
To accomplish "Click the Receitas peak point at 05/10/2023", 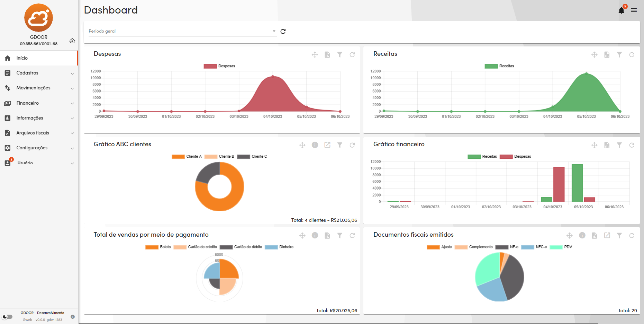I will (586, 73).
